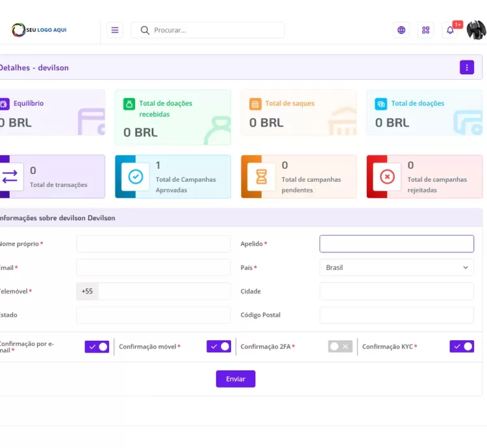The image size is (487, 448).
Task: Click the green donations received icon
Action: coord(129,104)
